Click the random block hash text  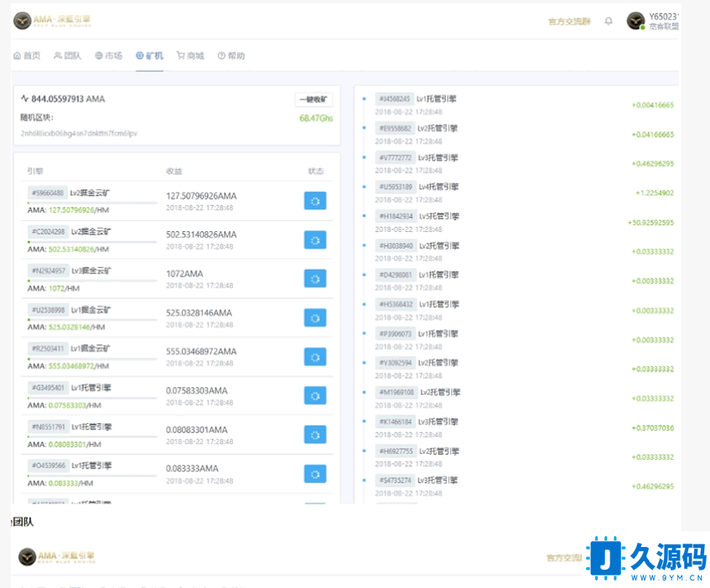click(x=79, y=133)
